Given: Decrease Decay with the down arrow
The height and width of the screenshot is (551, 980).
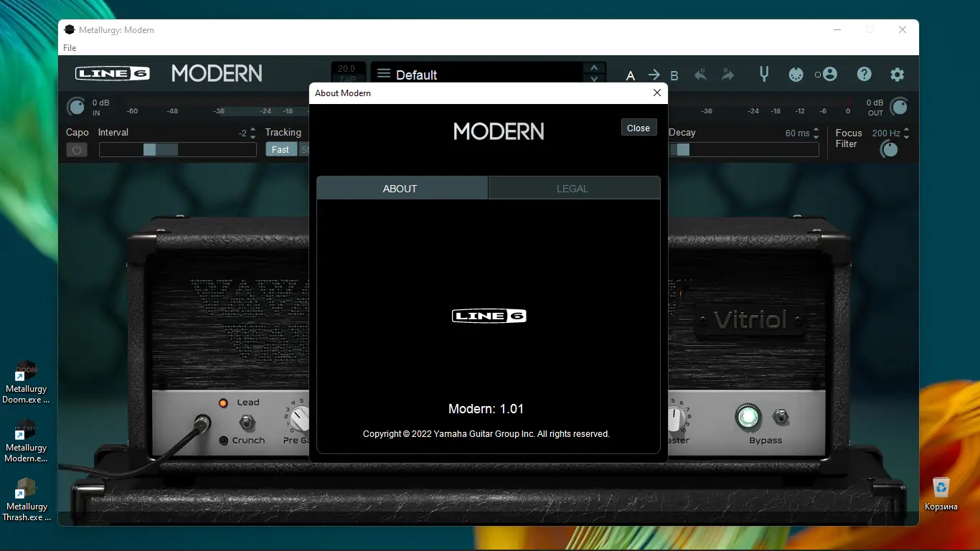Looking at the screenshot, I should [x=816, y=137].
